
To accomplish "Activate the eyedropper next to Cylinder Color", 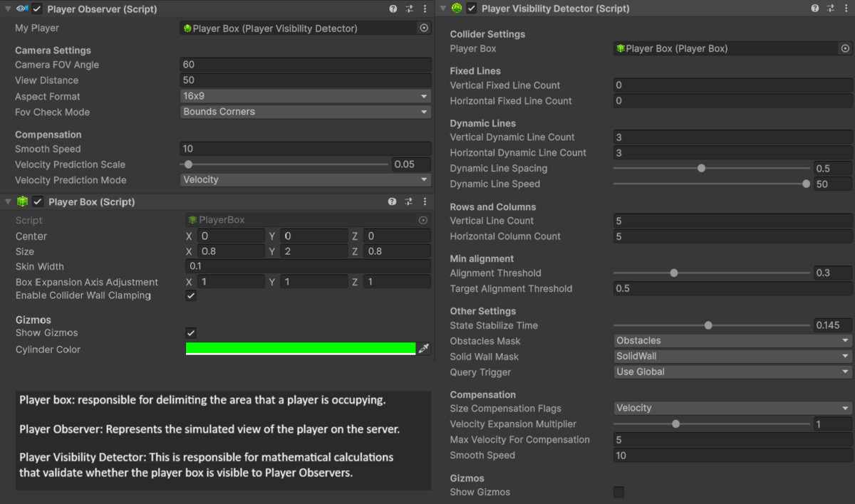I will coord(424,348).
